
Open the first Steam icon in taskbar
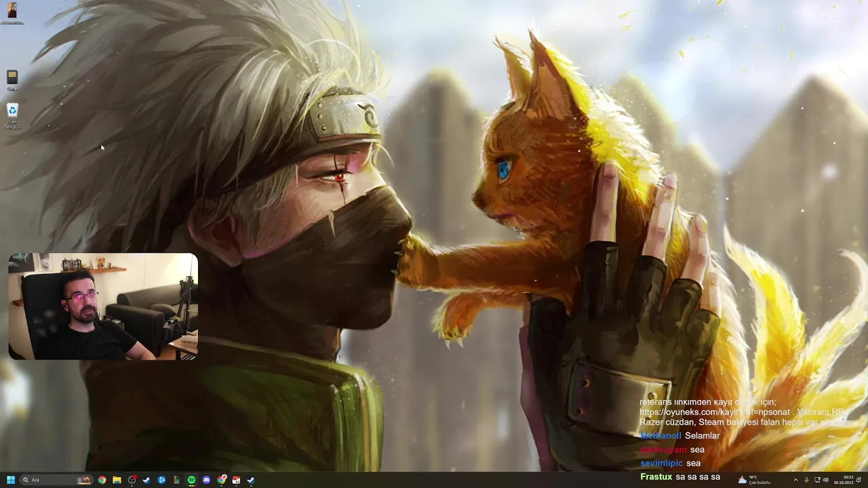pyautogui.click(x=146, y=480)
